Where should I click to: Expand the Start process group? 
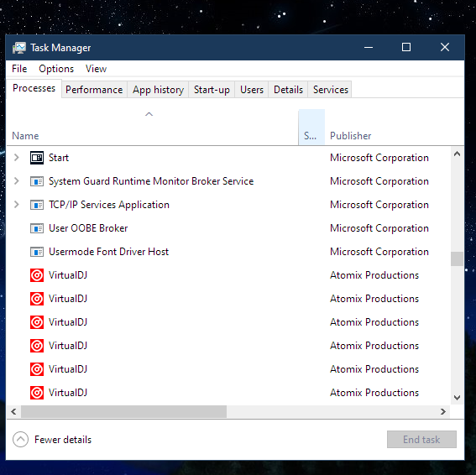pyautogui.click(x=17, y=158)
